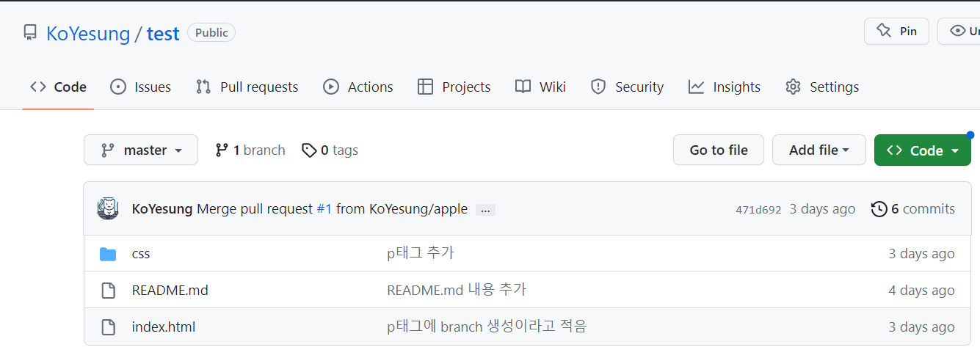View the 6 commits history

[x=913, y=209]
